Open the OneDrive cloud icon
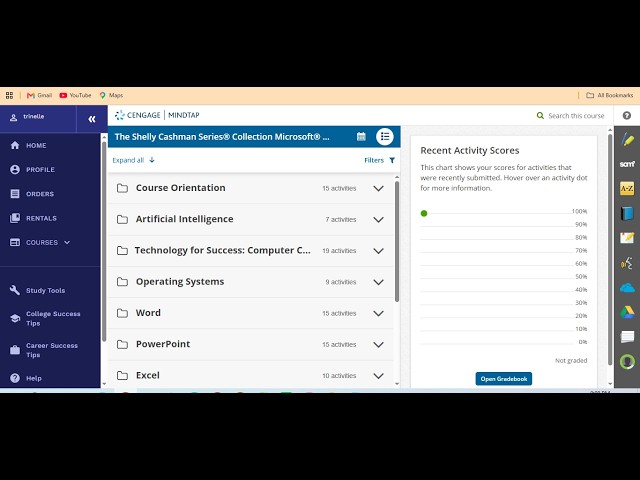Viewport: 640px width, 480px height. coord(627,288)
